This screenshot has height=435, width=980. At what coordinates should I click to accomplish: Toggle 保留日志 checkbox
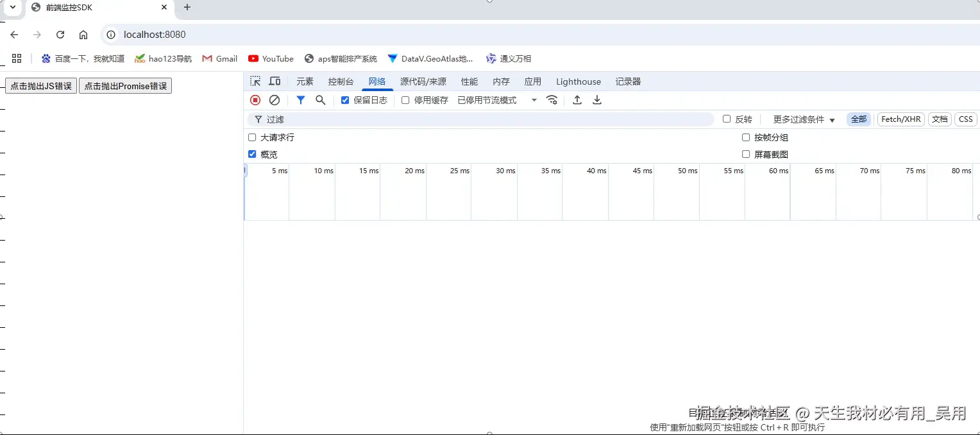(x=345, y=100)
